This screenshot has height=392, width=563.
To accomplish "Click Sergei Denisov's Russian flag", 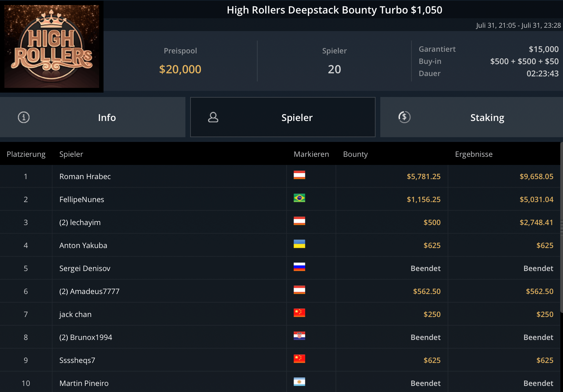I will point(299,267).
